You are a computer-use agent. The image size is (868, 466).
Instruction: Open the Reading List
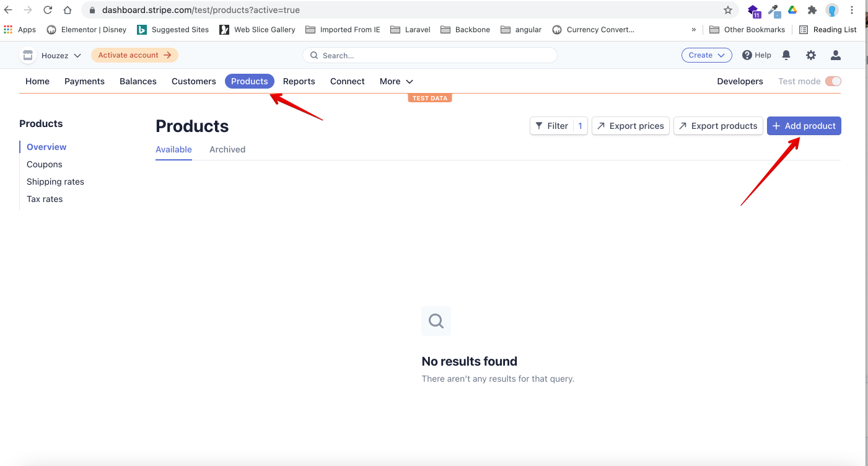click(828, 30)
